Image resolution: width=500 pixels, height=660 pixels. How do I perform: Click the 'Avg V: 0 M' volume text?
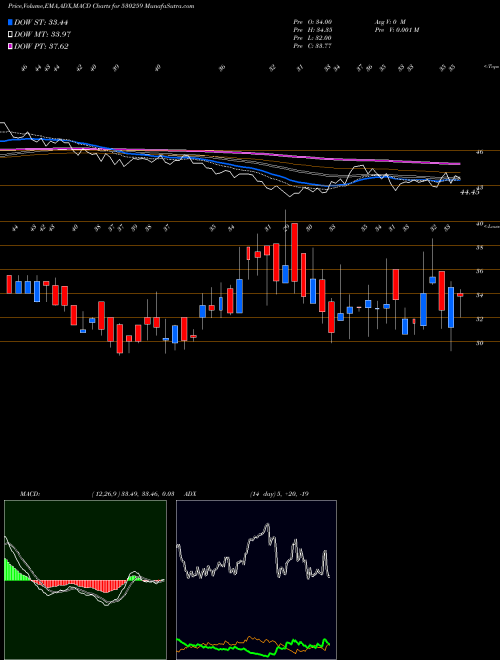pyautogui.click(x=389, y=22)
